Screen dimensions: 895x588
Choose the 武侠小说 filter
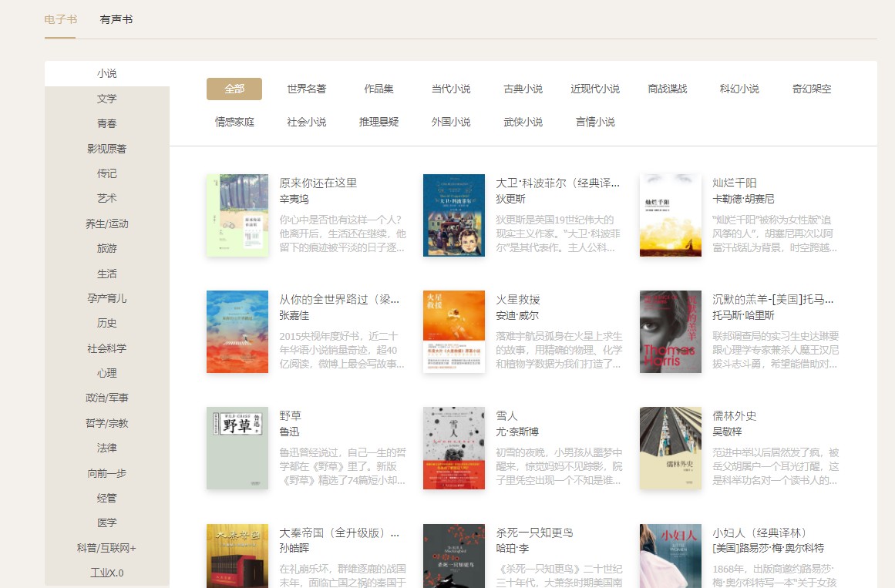pos(523,122)
